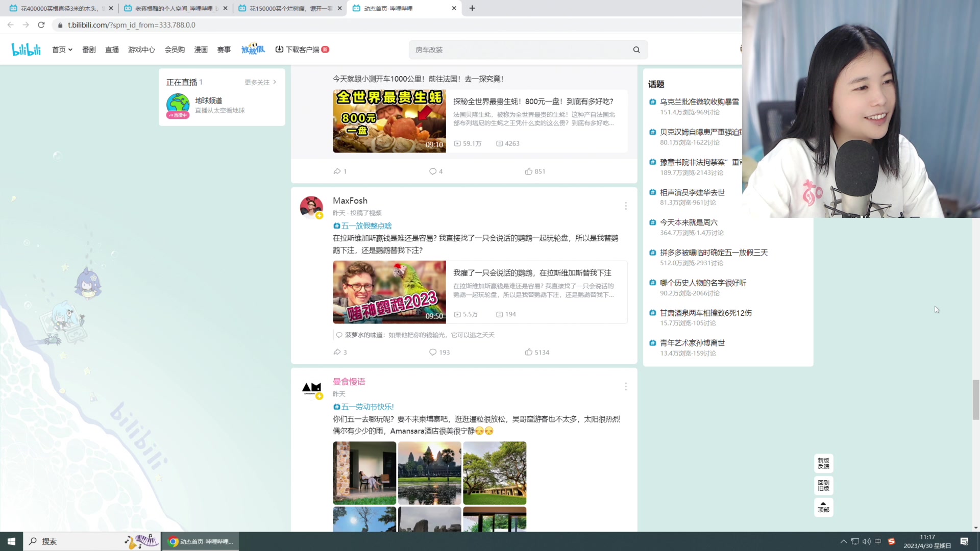Close the 动态首页 browser tab

point(454,8)
